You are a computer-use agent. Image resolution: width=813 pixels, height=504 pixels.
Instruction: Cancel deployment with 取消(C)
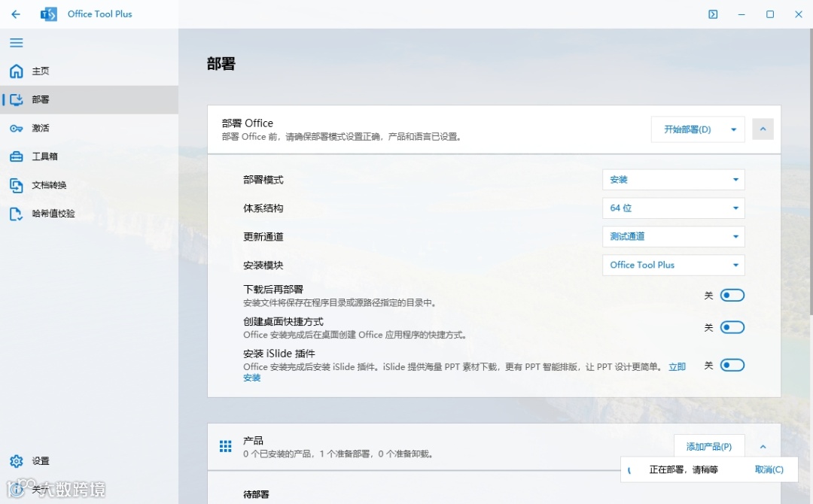[769, 470]
